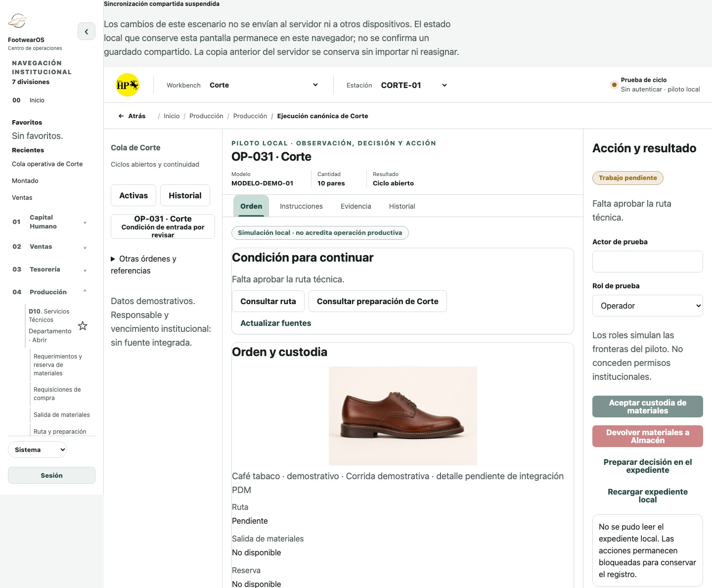This screenshot has height=588, width=712.
Task: Click the brown shoe product image
Action: pos(403,416)
